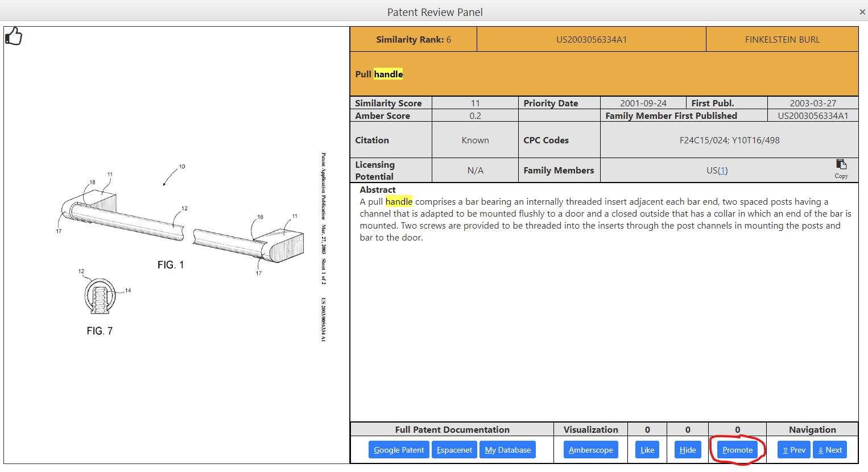This screenshot has height=472, width=868.
Task: Promote this patent
Action: tap(738, 450)
